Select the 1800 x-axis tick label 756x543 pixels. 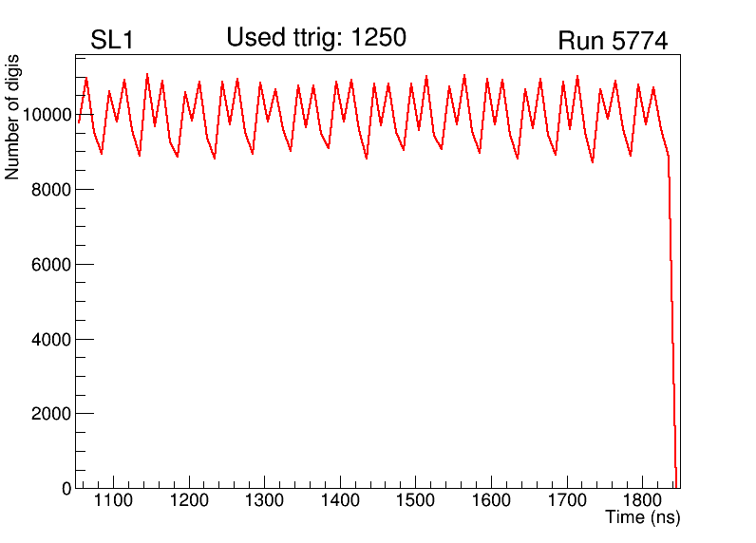(641, 500)
